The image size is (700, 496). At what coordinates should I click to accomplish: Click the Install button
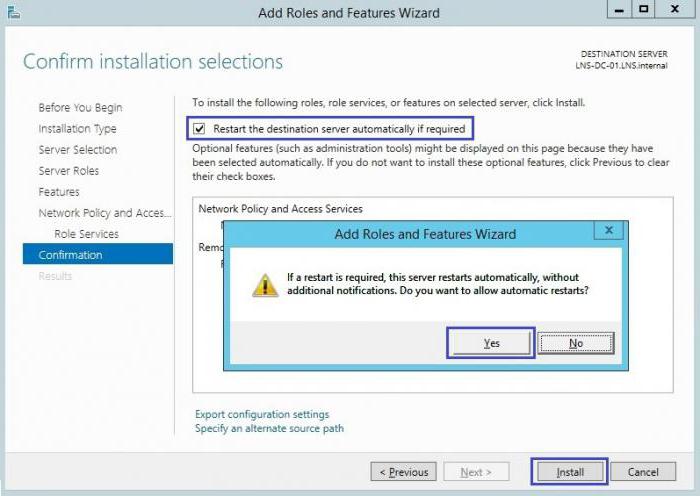(x=570, y=472)
